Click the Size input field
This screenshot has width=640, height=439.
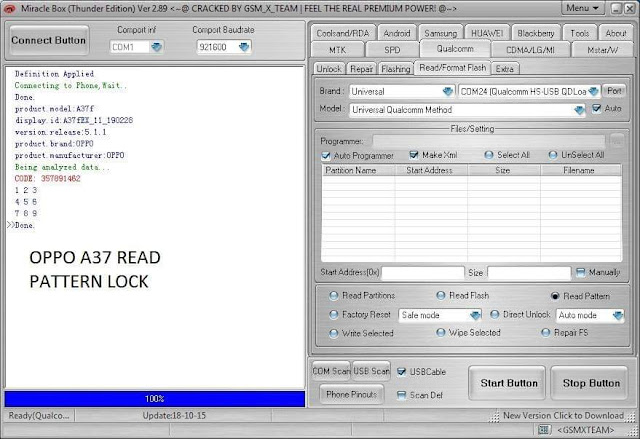tap(529, 273)
